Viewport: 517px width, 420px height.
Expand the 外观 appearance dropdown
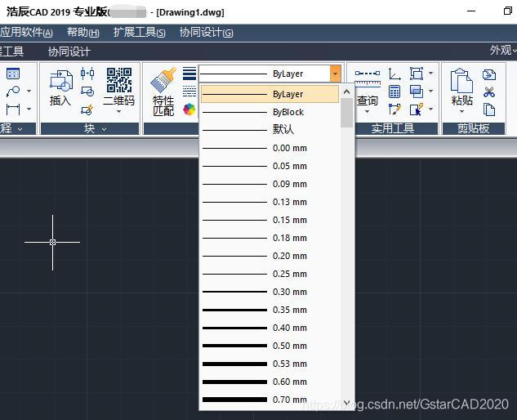[x=502, y=51]
